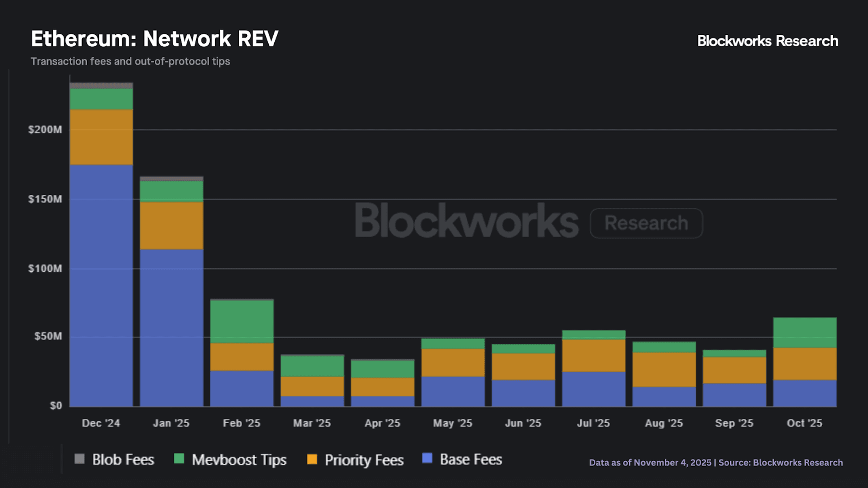Select the "Base Fees" legend label
This screenshot has width=868, height=488.
point(471,459)
